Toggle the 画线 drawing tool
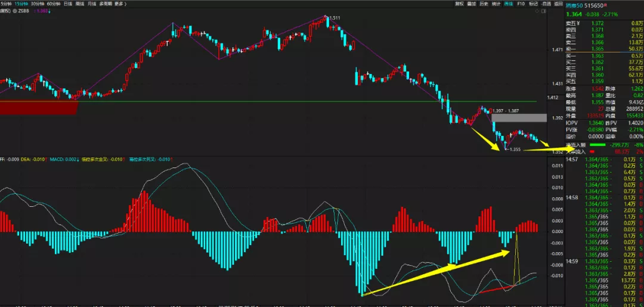 pyautogui.click(x=509, y=4)
